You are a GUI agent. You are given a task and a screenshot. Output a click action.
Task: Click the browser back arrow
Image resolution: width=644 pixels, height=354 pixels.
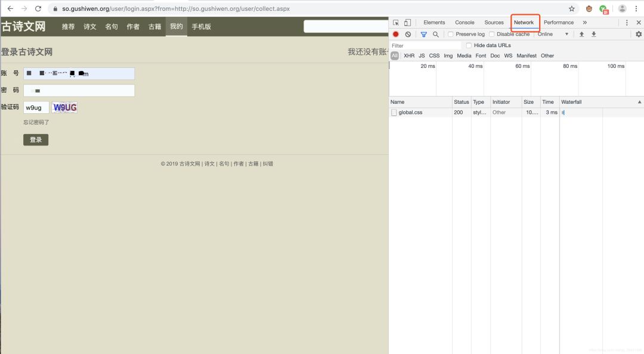[x=10, y=8]
